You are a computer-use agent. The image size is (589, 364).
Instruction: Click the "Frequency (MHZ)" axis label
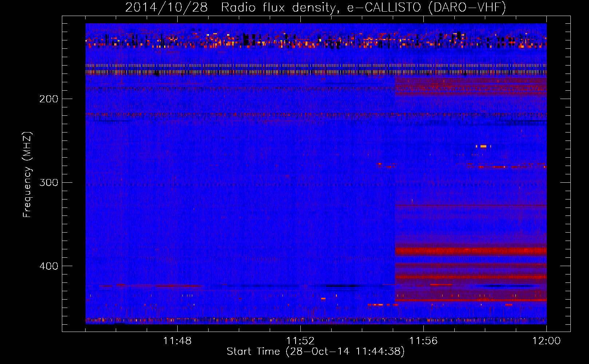click(27, 174)
